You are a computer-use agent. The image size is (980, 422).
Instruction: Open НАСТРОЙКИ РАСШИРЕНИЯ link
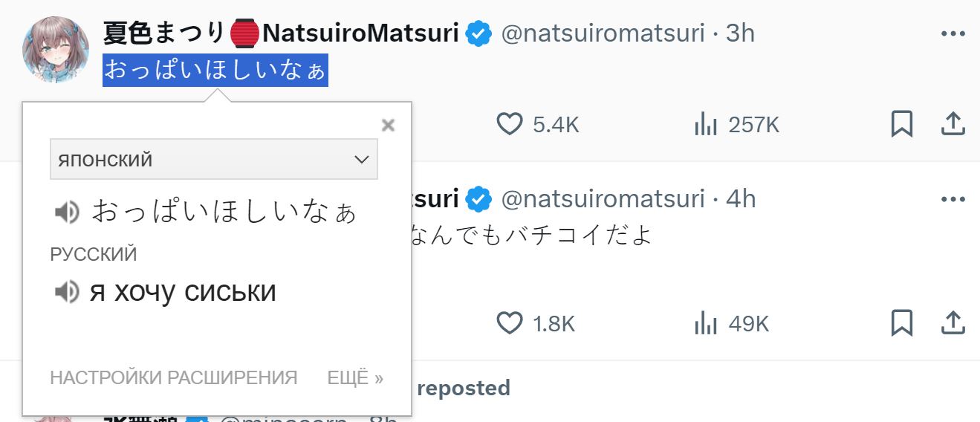click(x=174, y=377)
